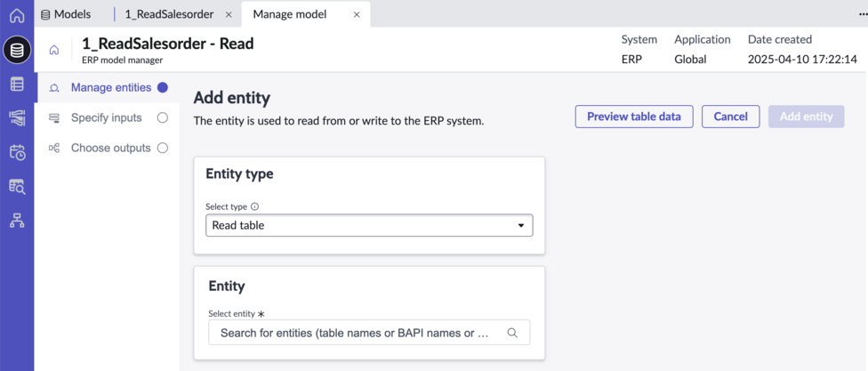The image size is (868, 371).
Task: Go to the Manage entities step
Action: click(x=110, y=87)
